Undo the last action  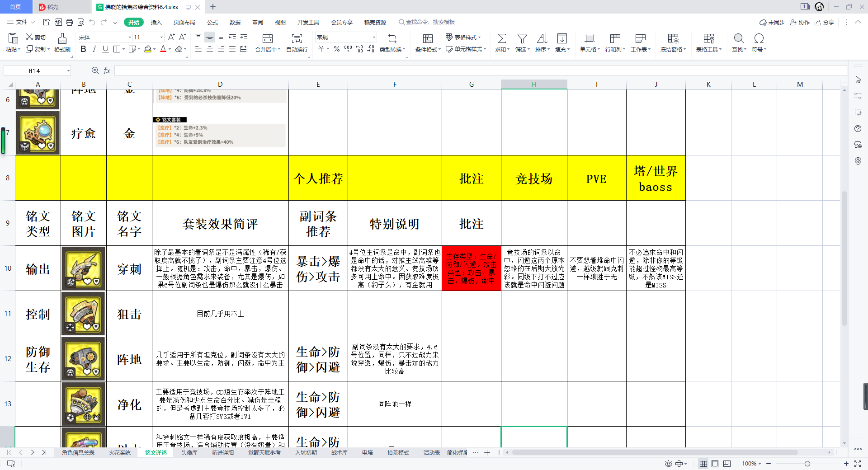pyautogui.click(x=92, y=22)
